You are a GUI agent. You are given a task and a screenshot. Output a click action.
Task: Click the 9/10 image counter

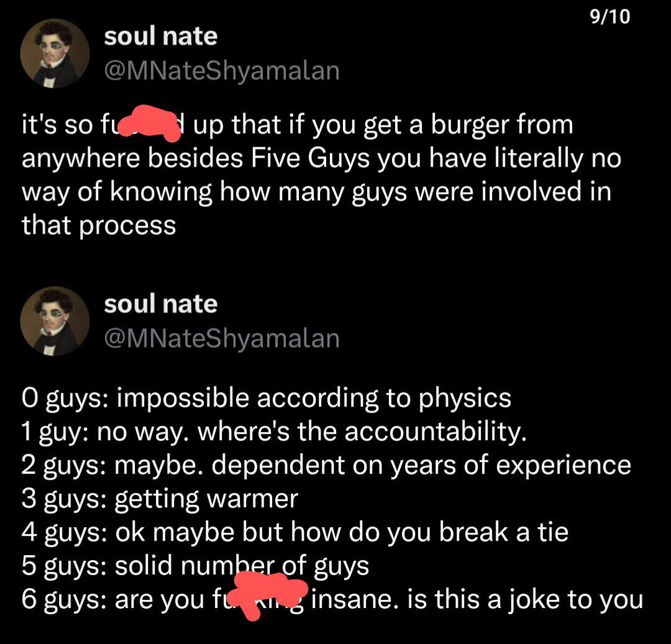point(610,17)
